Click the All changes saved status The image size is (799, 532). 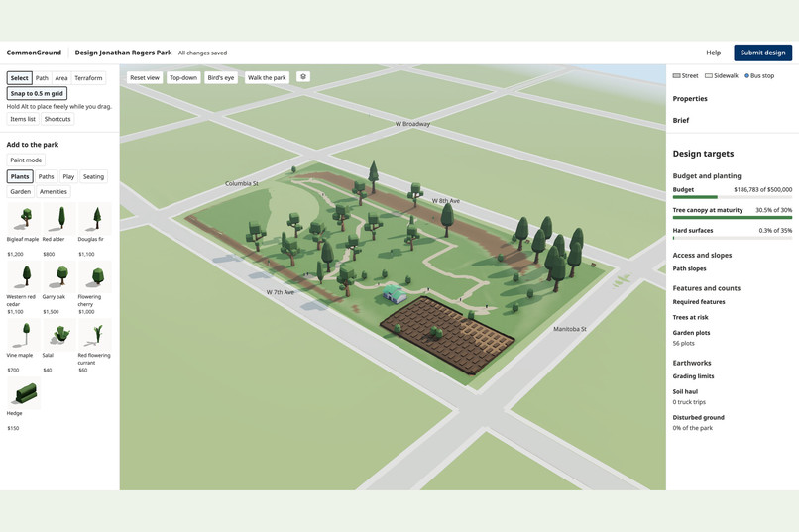(x=203, y=53)
